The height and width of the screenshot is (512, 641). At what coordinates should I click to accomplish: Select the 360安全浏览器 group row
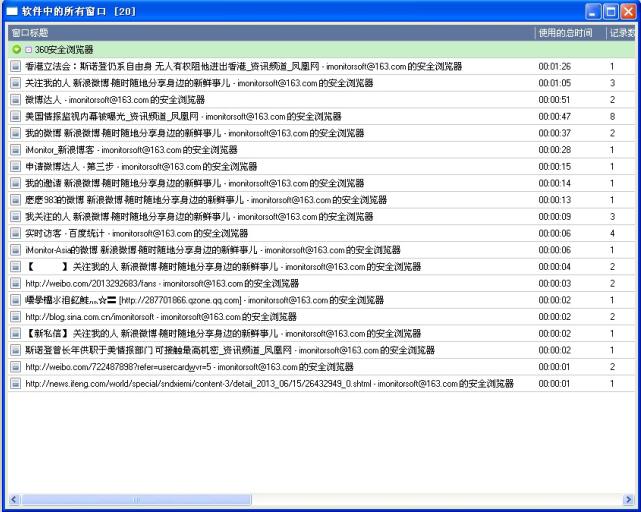click(321, 50)
